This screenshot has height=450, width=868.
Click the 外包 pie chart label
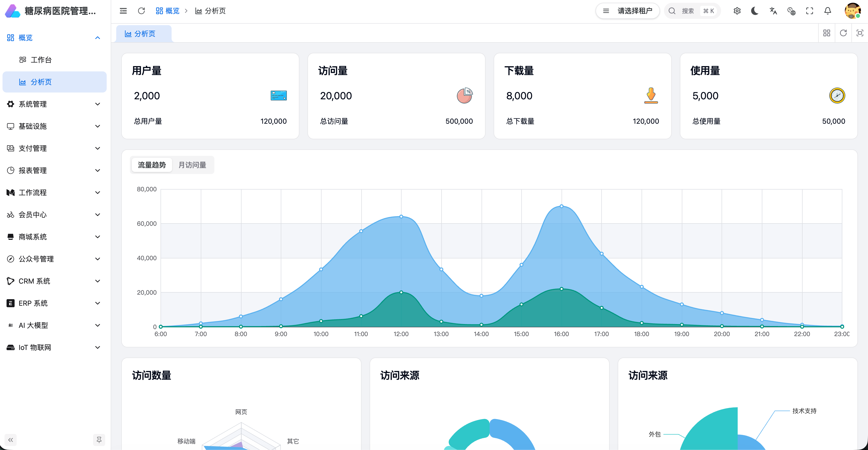(654, 434)
